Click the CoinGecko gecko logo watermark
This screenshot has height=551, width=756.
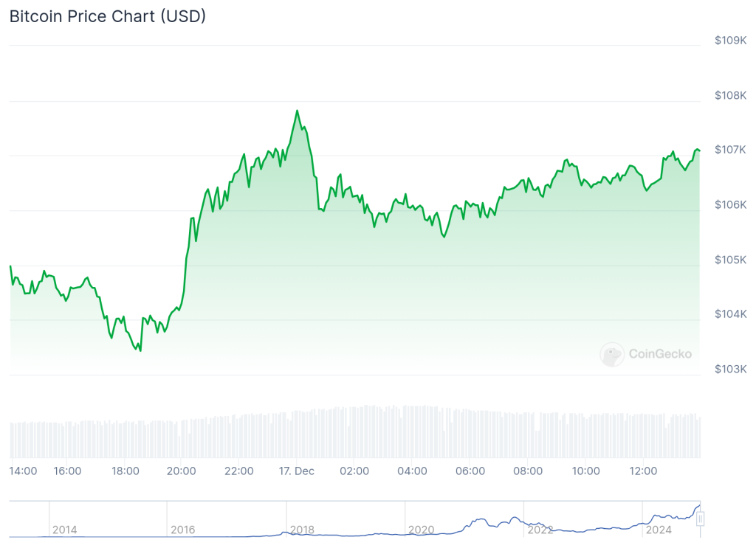[x=612, y=354]
